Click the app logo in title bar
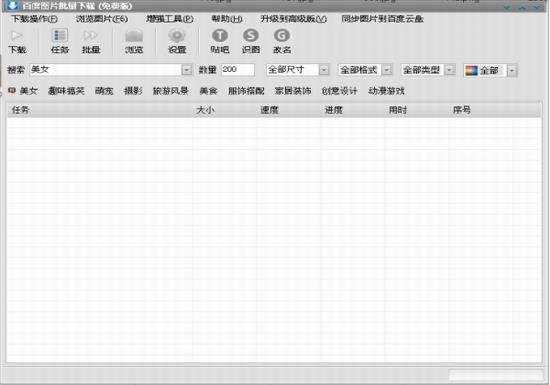Image resolution: width=550 pixels, height=385 pixels. [x=12, y=5]
